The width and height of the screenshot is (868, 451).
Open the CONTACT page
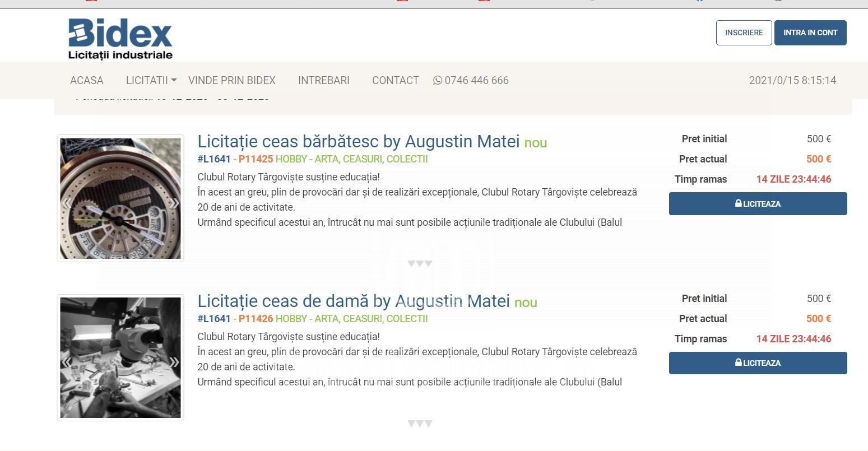coord(395,80)
